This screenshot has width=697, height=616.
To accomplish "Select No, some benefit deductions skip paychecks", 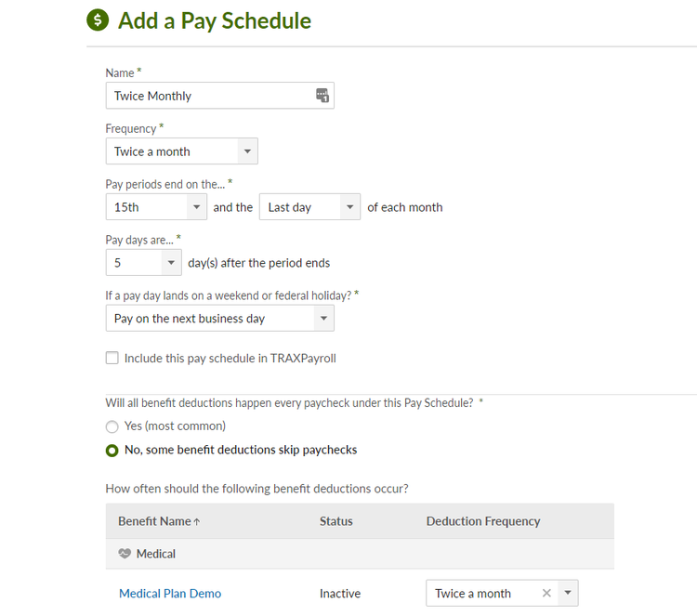I will click(112, 451).
